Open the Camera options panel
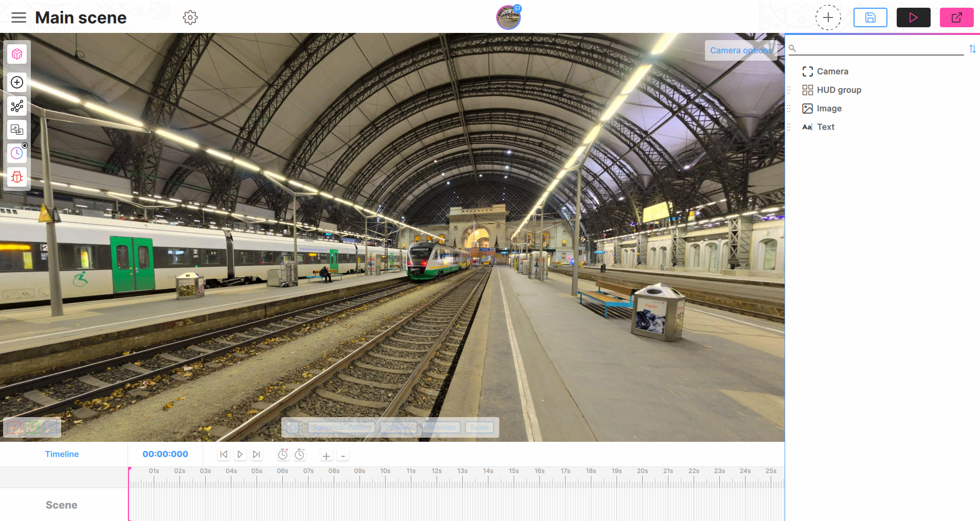This screenshot has width=980, height=521. point(740,50)
